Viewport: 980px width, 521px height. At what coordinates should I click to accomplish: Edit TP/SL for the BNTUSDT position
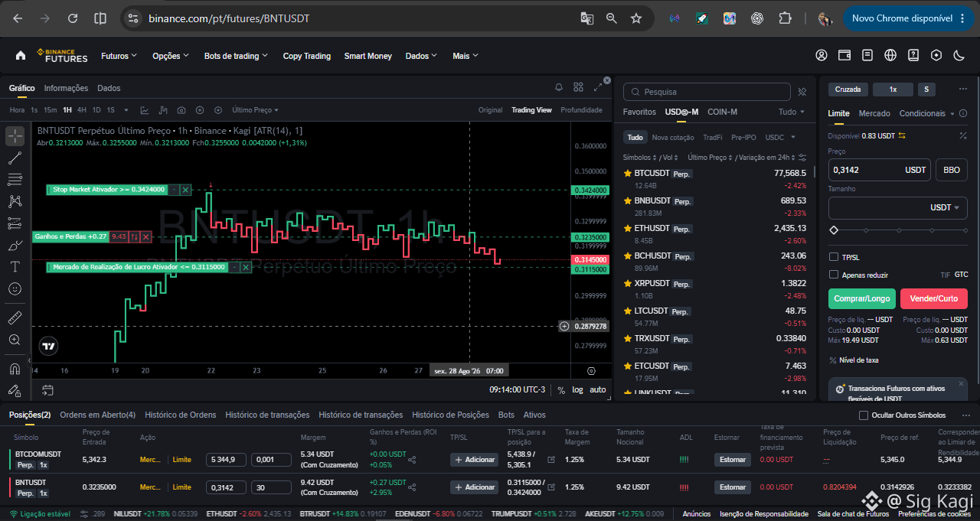click(x=551, y=487)
